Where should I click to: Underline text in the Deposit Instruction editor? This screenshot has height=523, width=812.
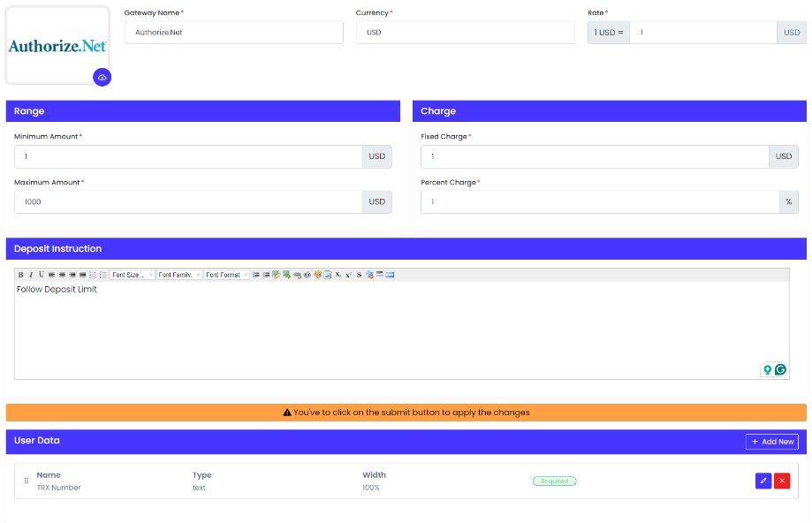[x=43, y=274]
